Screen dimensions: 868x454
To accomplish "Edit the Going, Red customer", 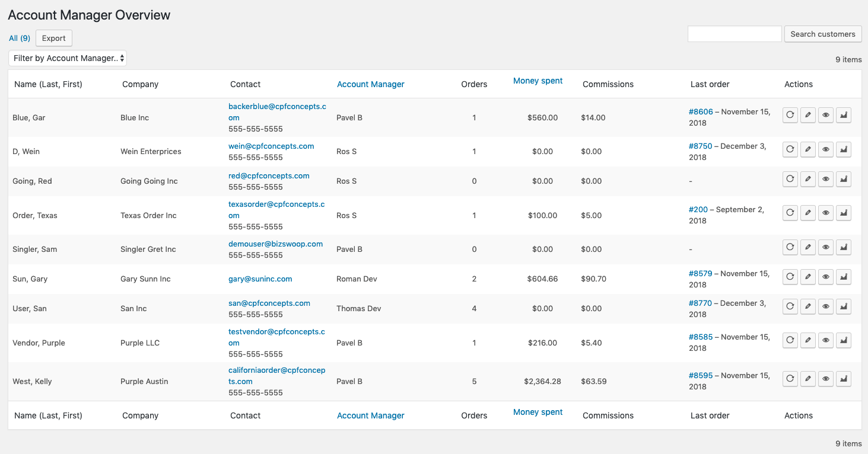I will pyautogui.click(x=807, y=179).
